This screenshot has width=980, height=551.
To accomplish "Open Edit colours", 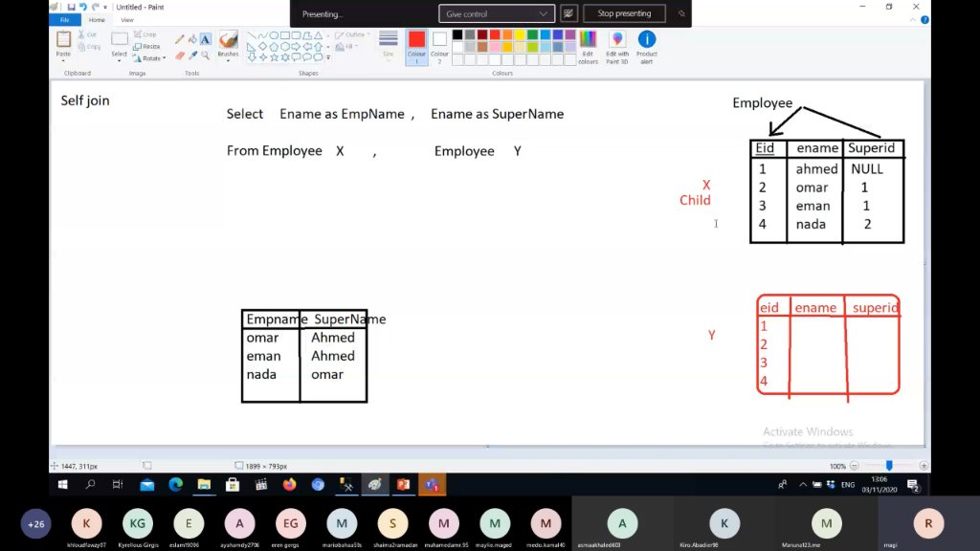I will click(588, 47).
